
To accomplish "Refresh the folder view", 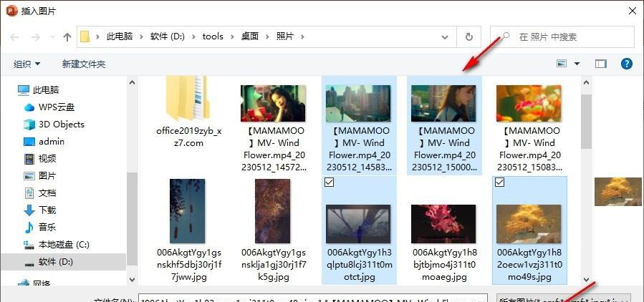I will coord(469,37).
